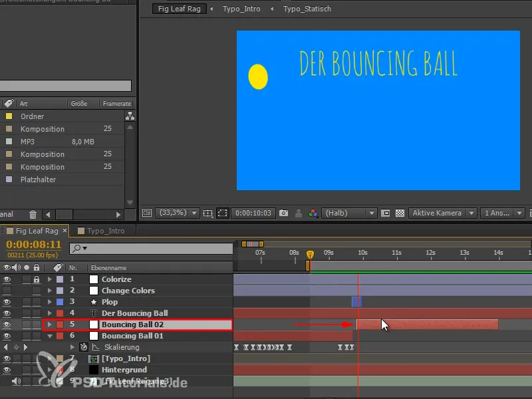
Task: Click the composition icon of Typo_Intro layer
Action: tap(94, 358)
